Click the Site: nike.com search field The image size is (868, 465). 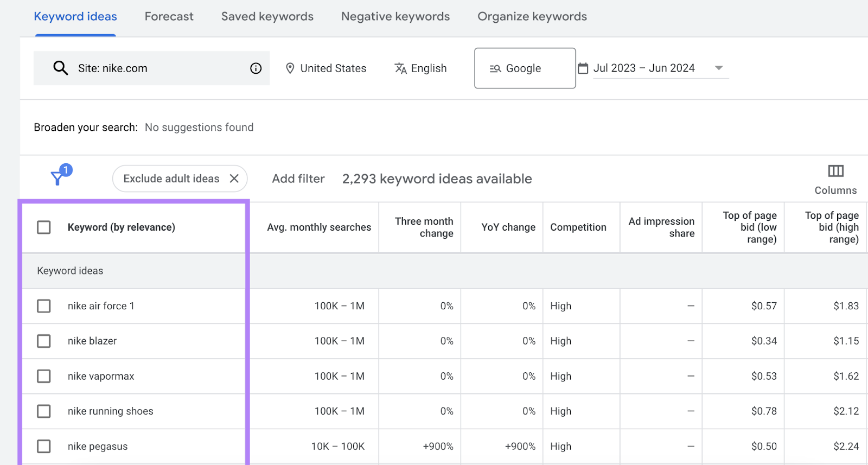(151, 68)
